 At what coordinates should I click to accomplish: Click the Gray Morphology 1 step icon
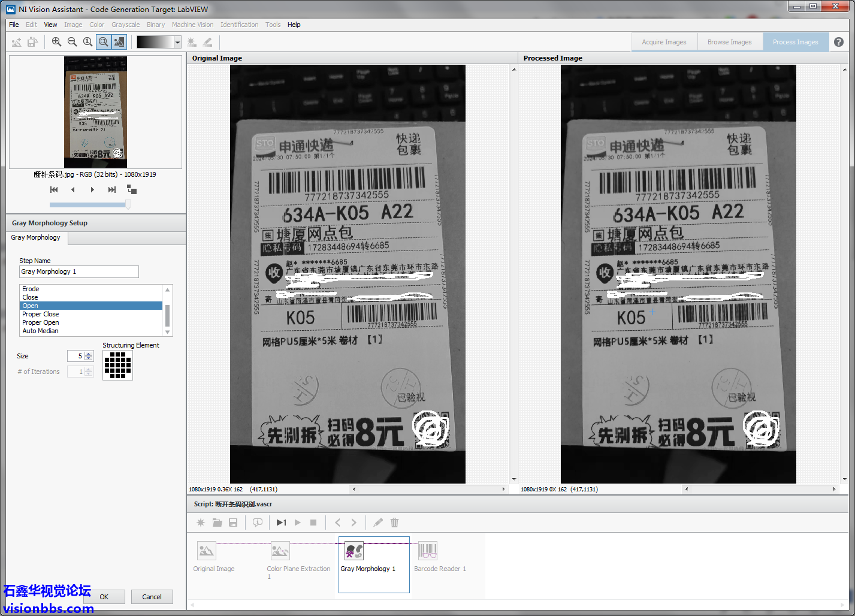pyautogui.click(x=354, y=551)
